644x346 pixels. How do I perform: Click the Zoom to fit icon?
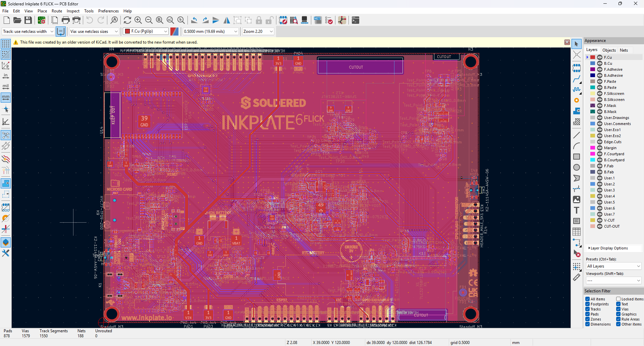160,20
